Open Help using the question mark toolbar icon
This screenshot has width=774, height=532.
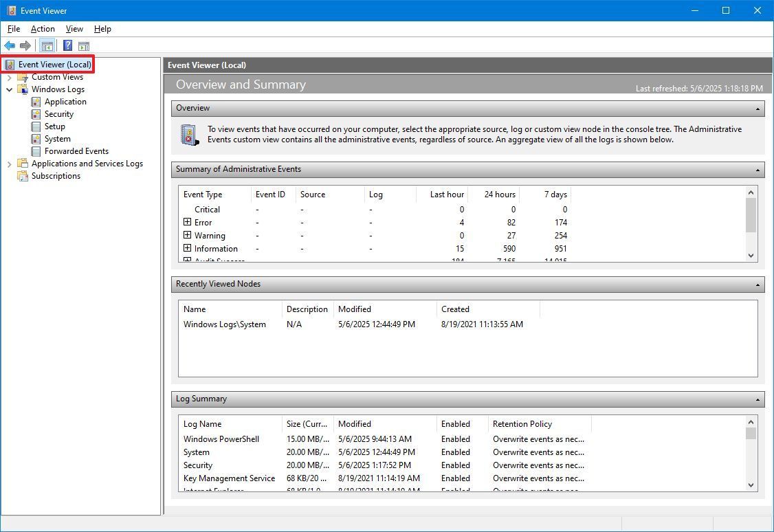(x=67, y=45)
